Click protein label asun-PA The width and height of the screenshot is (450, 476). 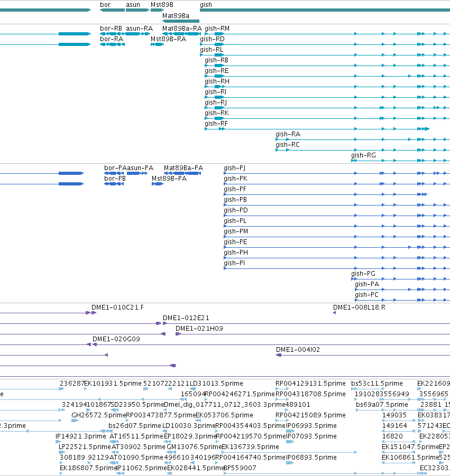click(140, 168)
